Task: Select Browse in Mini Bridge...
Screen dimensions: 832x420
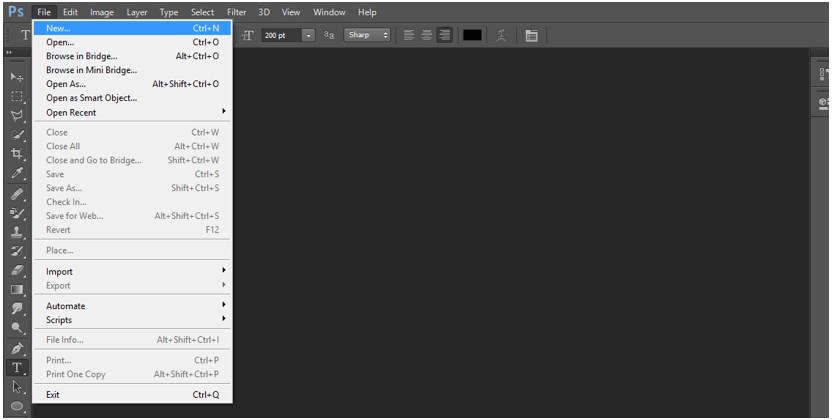Action: pyautogui.click(x=132, y=70)
